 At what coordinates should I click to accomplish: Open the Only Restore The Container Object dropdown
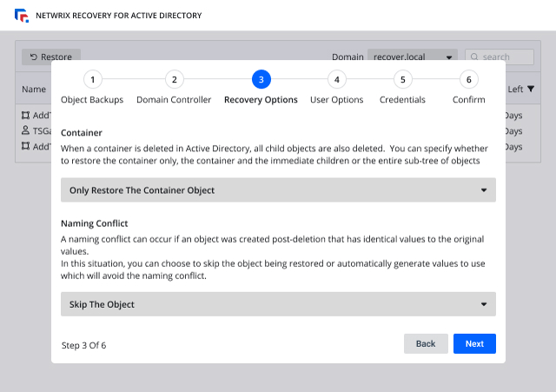pyautogui.click(x=278, y=190)
